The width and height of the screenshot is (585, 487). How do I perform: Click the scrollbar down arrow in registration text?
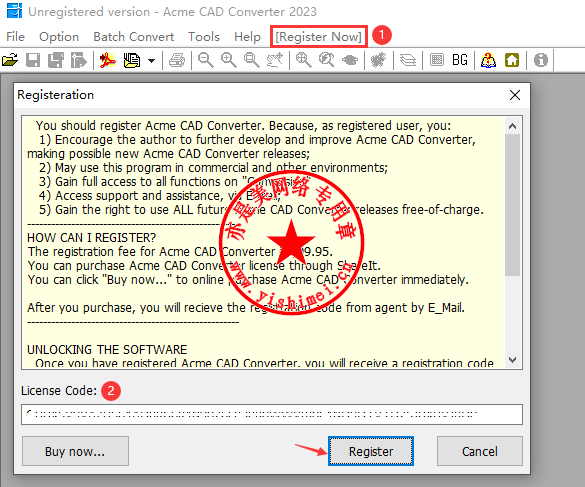click(x=513, y=360)
